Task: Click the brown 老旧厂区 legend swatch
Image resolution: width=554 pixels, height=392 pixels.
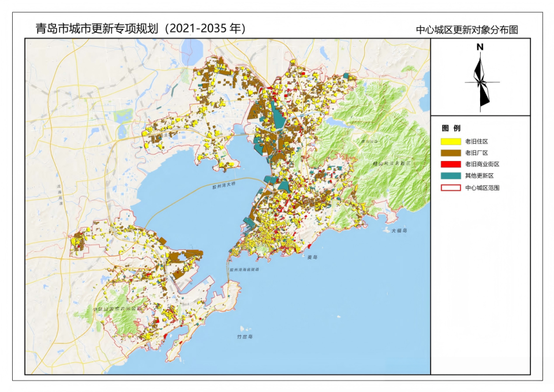Action: coord(451,152)
